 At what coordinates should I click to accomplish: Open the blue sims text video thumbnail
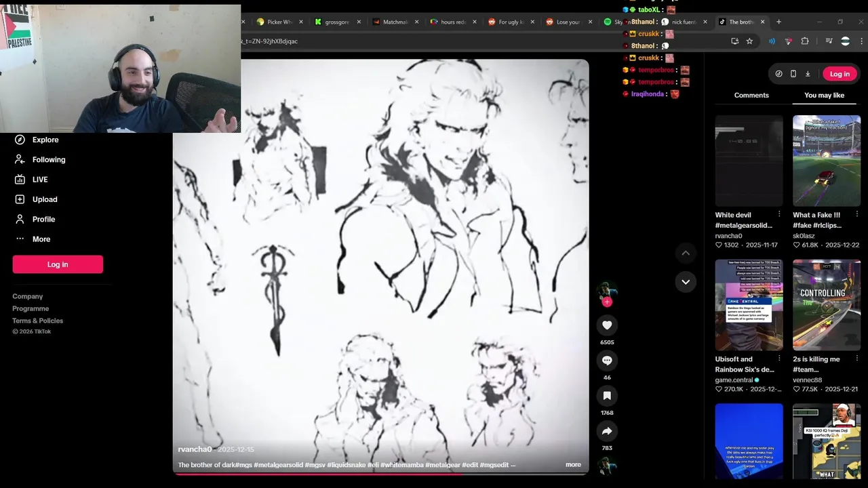(x=749, y=441)
